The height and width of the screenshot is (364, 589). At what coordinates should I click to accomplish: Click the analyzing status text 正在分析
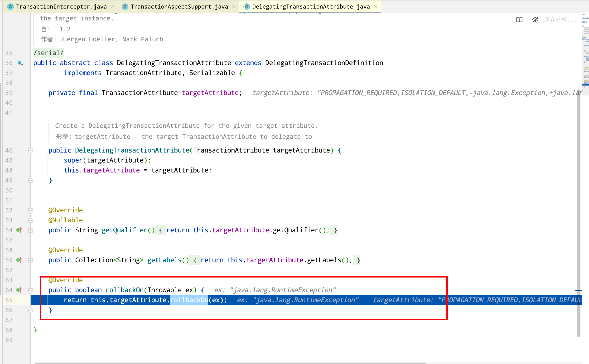click(x=560, y=20)
